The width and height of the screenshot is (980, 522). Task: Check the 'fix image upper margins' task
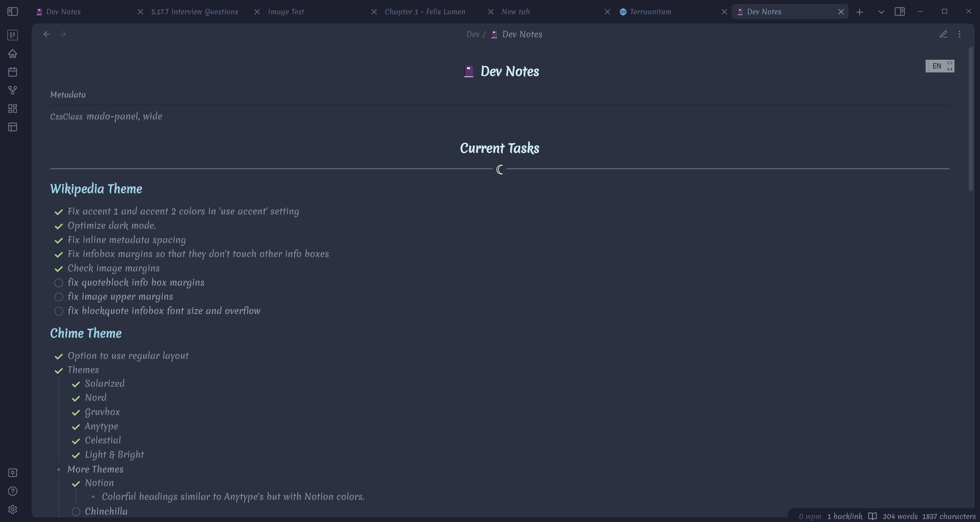coord(58,297)
